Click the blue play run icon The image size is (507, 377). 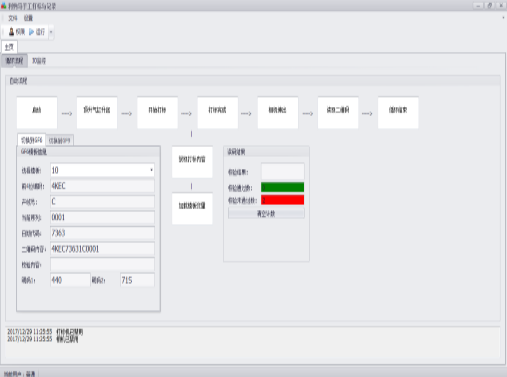click(x=31, y=32)
